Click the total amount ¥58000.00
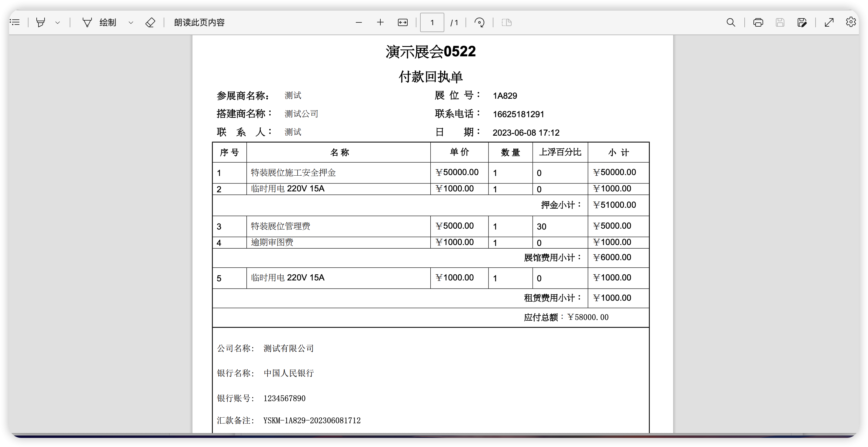The image size is (868, 447). 588,317
